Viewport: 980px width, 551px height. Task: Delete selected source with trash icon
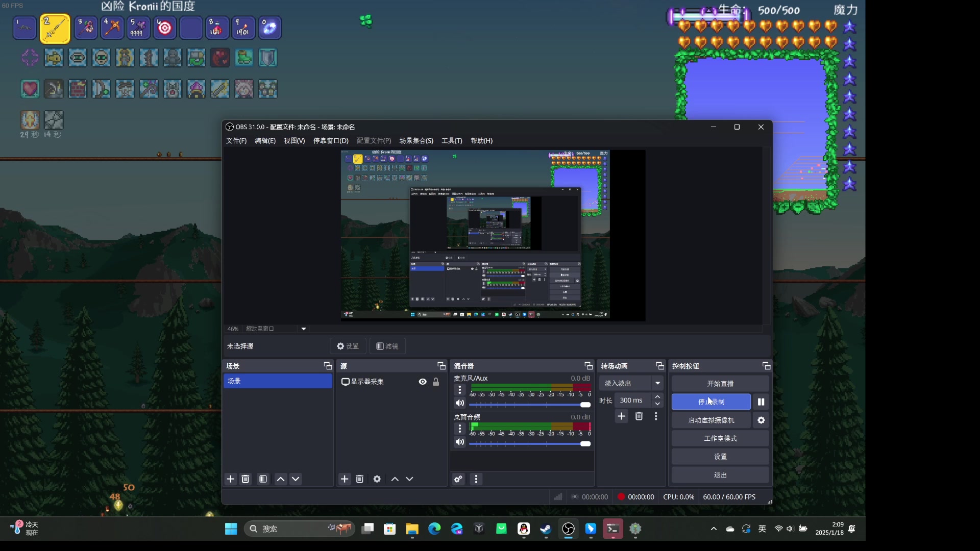[360, 479]
